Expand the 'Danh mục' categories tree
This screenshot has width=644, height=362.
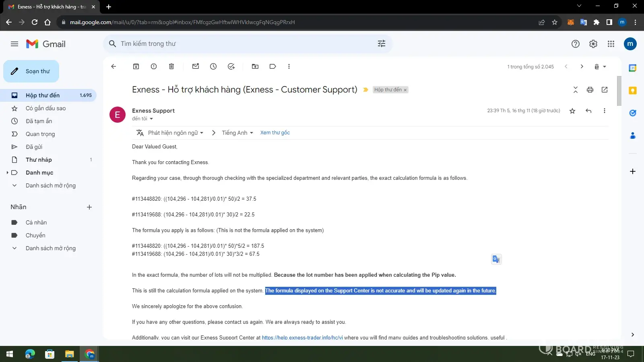tap(7, 173)
